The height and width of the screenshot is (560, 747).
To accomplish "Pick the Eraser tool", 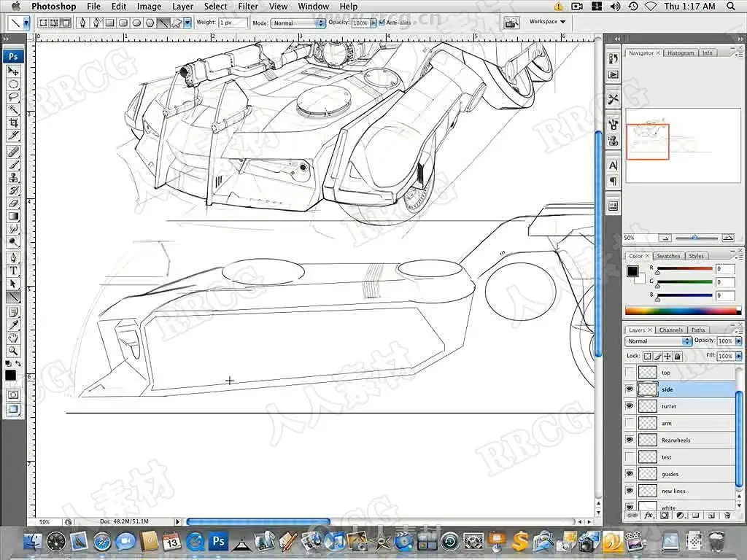I will click(13, 203).
